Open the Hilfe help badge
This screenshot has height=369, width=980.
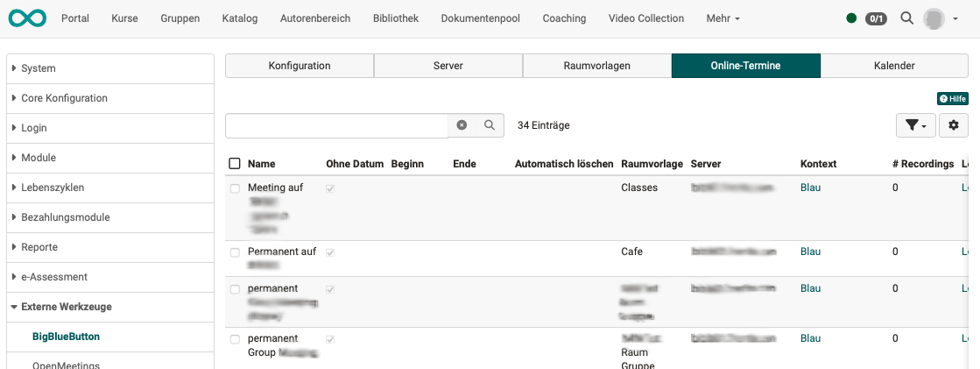pyautogui.click(x=953, y=99)
